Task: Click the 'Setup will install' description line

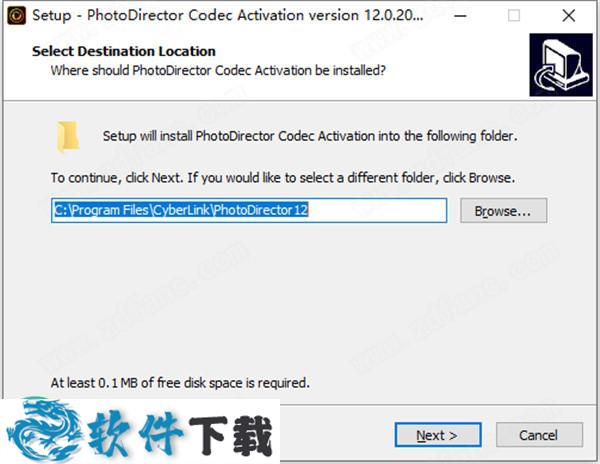Action: [x=310, y=135]
